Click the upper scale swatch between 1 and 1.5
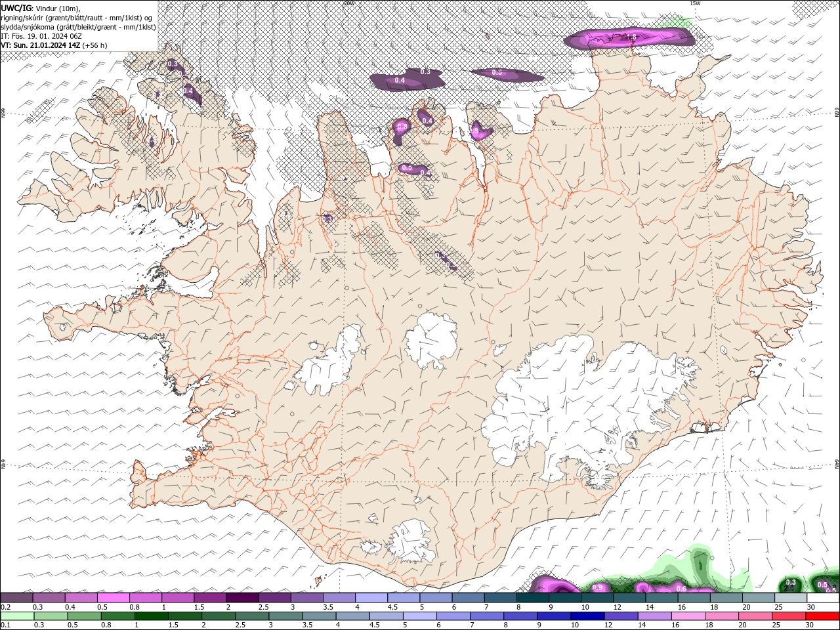The image size is (840, 630). click(177, 598)
